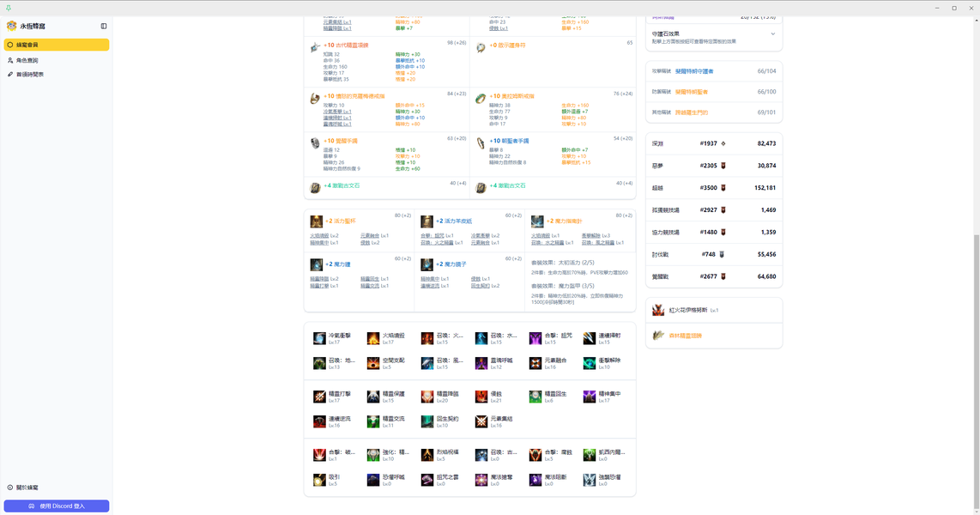Click the 紅火花伊格努斯 pet icon
Viewport: 980px width, 515px height.
coord(658,310)
